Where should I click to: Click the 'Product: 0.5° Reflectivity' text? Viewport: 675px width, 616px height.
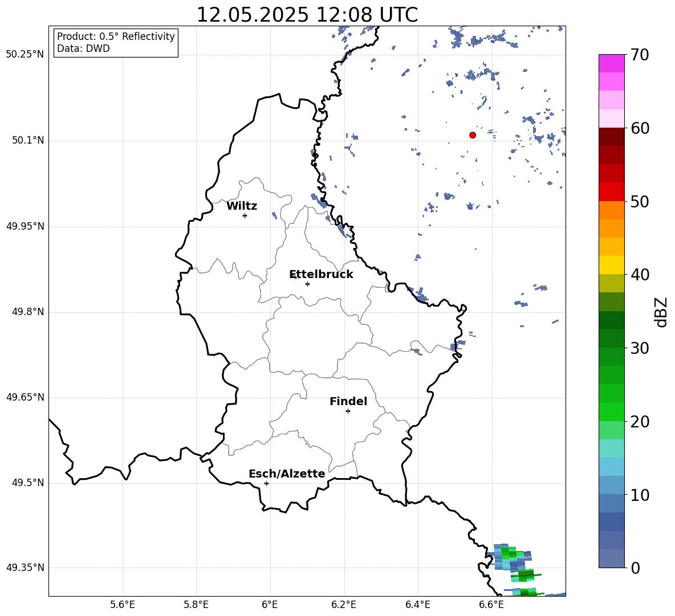[116, 36]
